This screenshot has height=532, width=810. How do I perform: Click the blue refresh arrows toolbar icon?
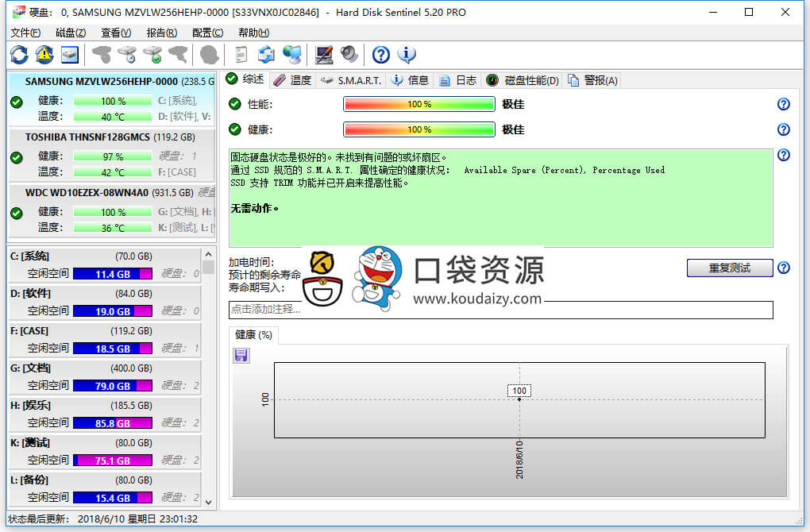19,54
